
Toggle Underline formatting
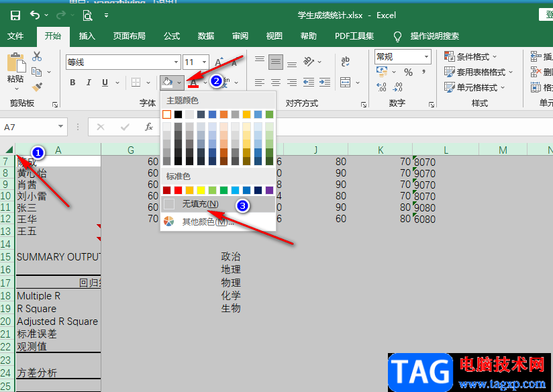(105, 83)
